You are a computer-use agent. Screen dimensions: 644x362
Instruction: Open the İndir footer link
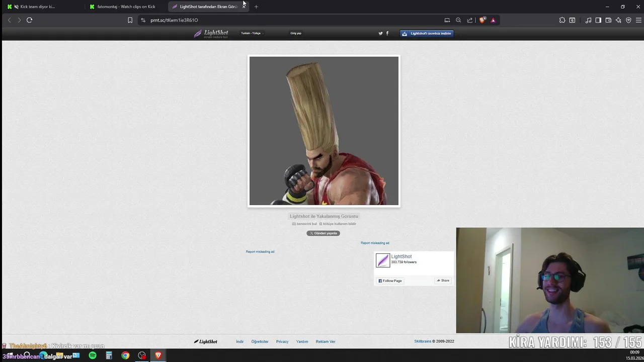[x=240, y=341]
